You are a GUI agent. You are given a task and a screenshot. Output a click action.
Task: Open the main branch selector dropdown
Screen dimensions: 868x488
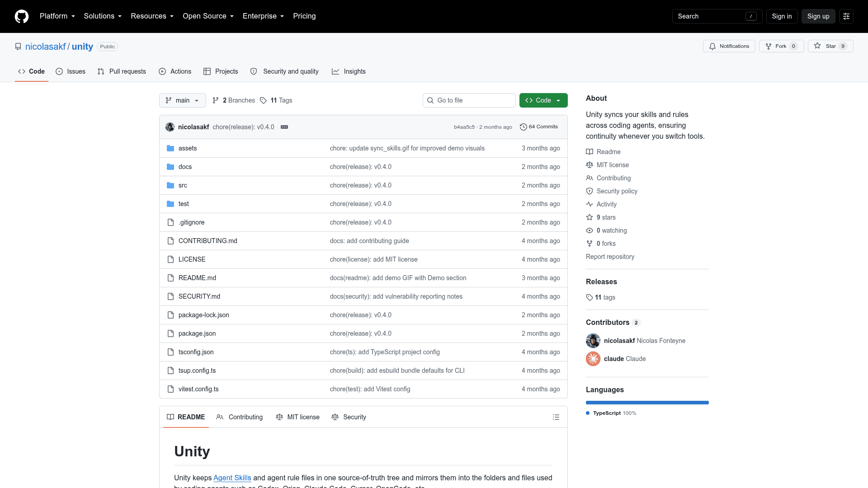pos(183,100)
